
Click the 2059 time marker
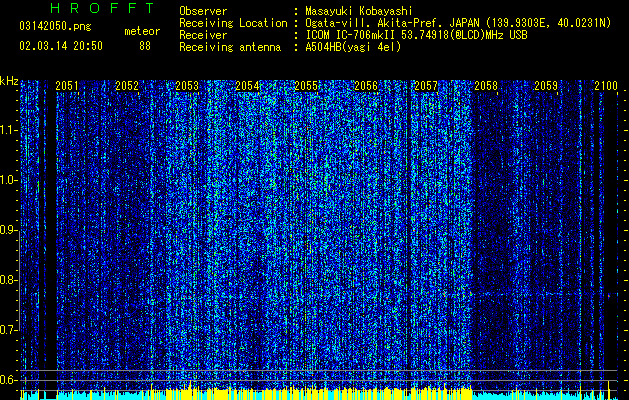pos(546,86)
